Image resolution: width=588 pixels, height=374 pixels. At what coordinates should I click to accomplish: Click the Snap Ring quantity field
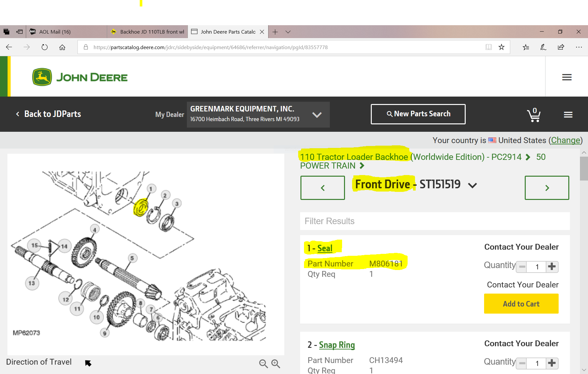[x=537, y=363]
